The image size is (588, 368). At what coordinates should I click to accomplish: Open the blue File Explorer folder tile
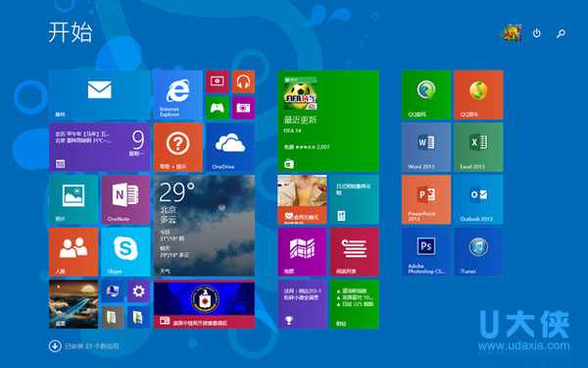pos(139,317)
